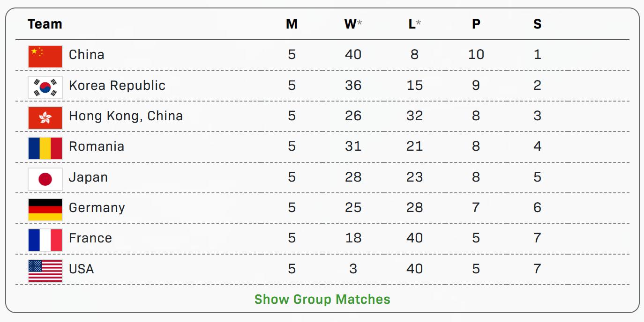Screen dimensions: 644x322
Task: Select the P column header
Action: [x=476, y=24]
